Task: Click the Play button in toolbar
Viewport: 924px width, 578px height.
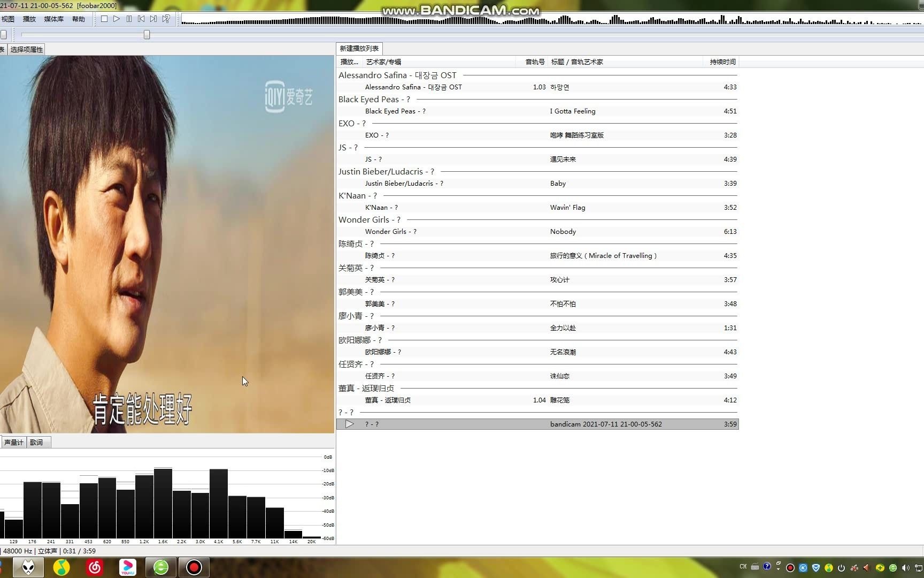Action: pyautogui.click(x=117, y=19)
